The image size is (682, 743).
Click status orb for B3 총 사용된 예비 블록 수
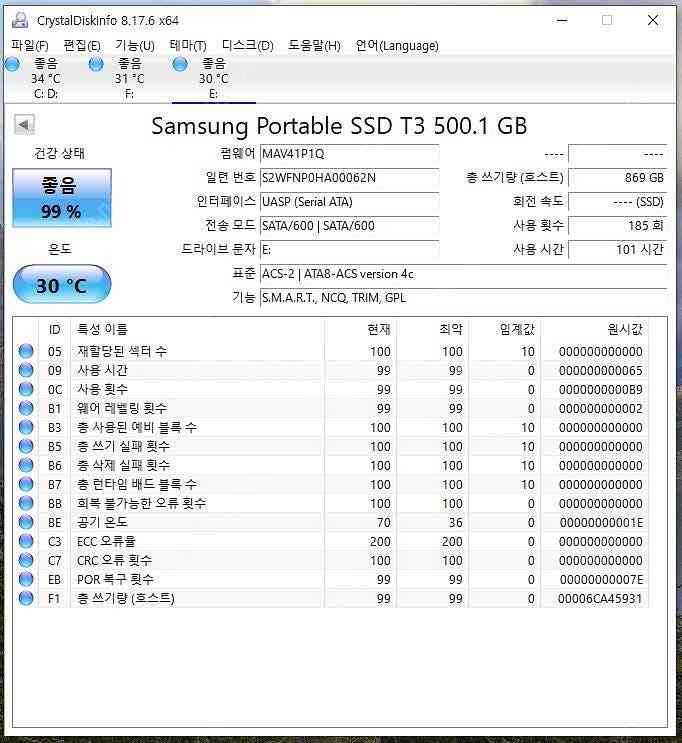click(26, 427)
